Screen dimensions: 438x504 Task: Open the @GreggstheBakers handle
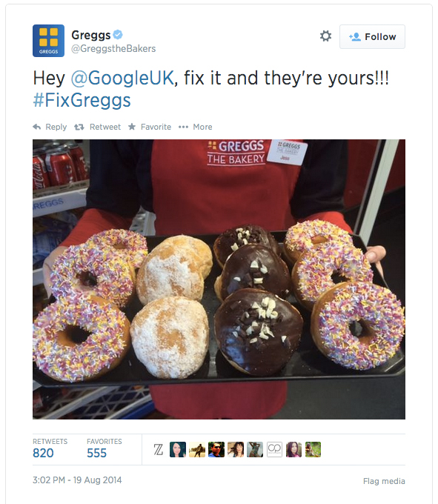point(113,48)
